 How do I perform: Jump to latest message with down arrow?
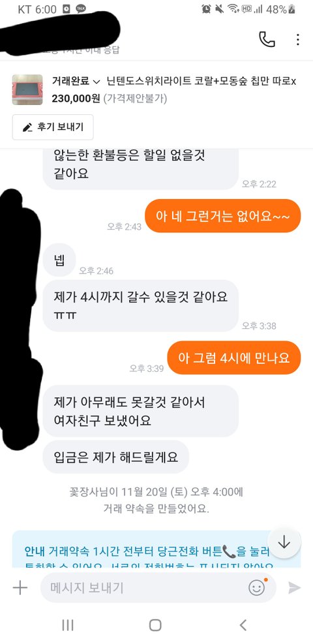[x=284, y=543]
